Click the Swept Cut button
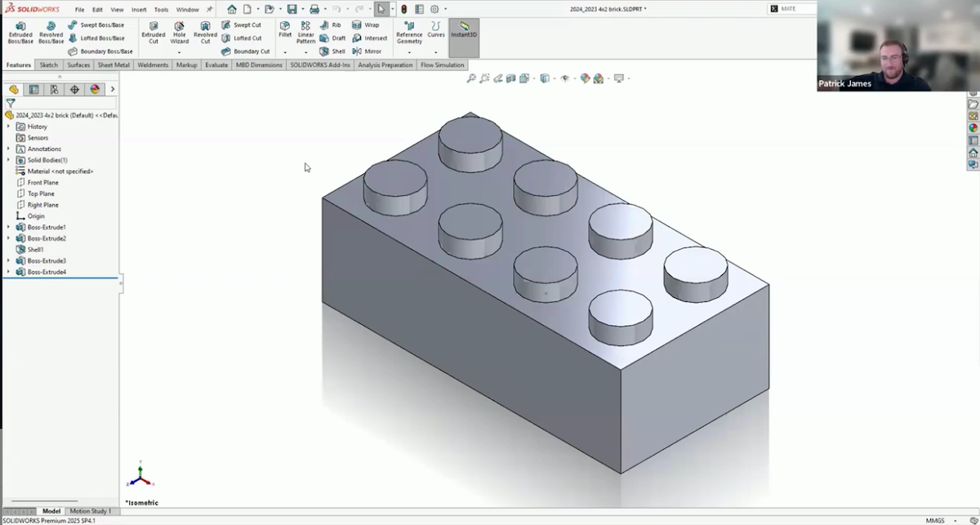Screen dimensions: 980x525 (243, 24)
